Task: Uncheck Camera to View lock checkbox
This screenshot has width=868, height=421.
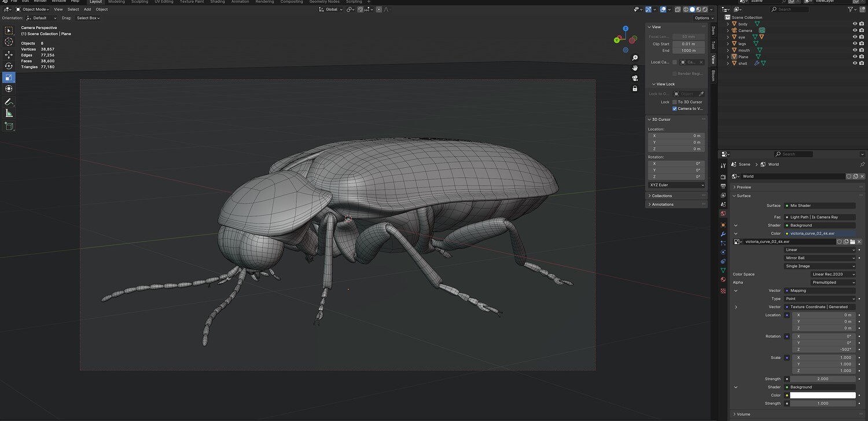Action: [675, 108]
